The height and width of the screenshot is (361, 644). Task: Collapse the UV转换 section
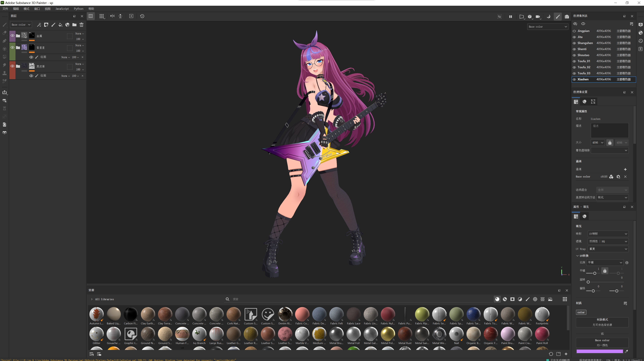click(577, 256)
